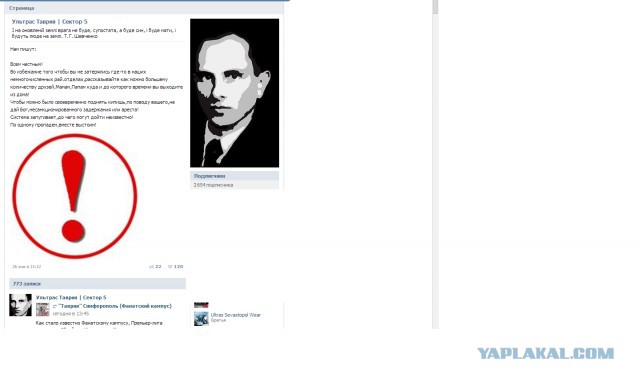The width and height of the screenshot is (640, 383).
Task: Open reposted 'Таврия' Симферополь (Фанатский кампус) link
Action: pyautogui.click(x=115, y=306)
